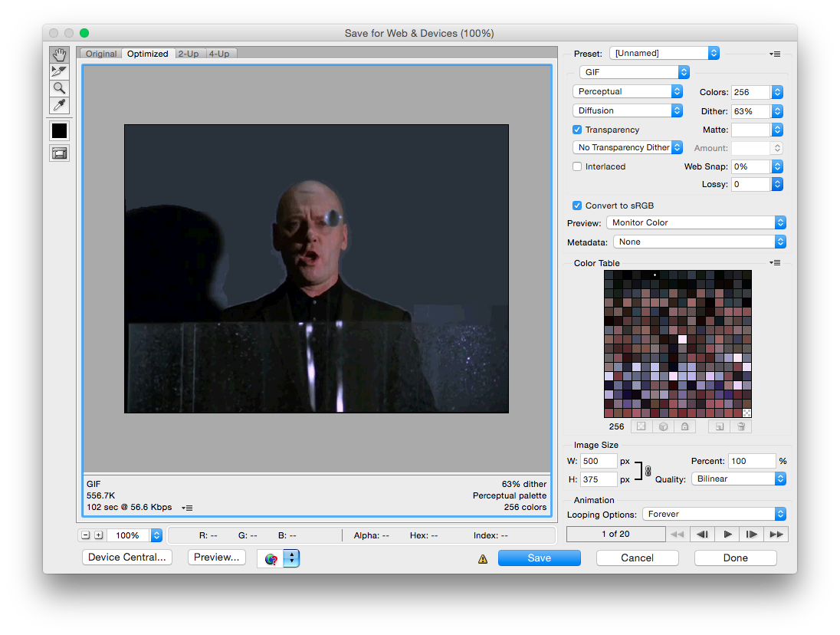This screenshot has height=635, width=840.
Task: Click the Device Central button
Action: [127, 558]
